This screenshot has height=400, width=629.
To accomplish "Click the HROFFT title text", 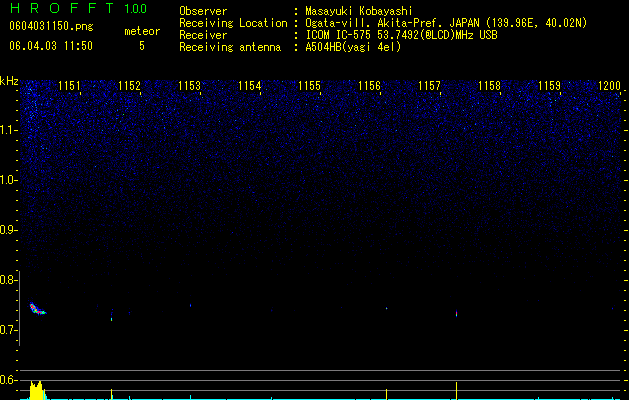I will click(63, 8).
